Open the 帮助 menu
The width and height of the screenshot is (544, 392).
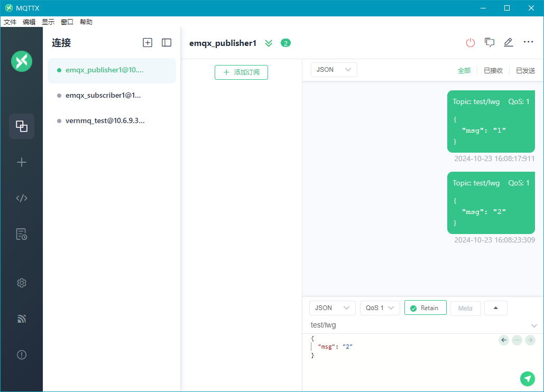[x=86, y=22]
